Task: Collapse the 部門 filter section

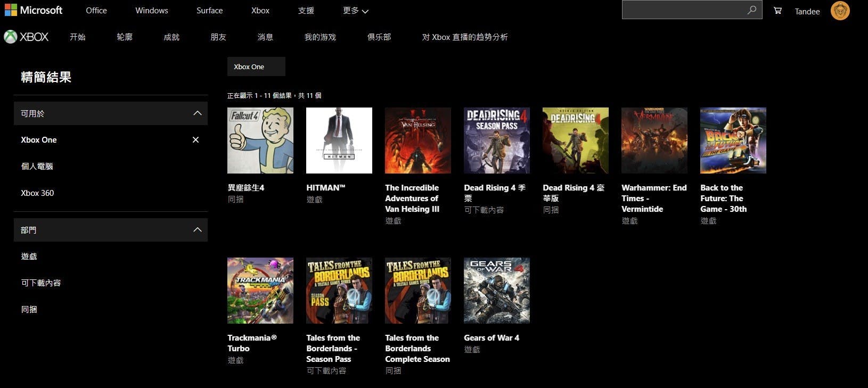Action: 197,229
